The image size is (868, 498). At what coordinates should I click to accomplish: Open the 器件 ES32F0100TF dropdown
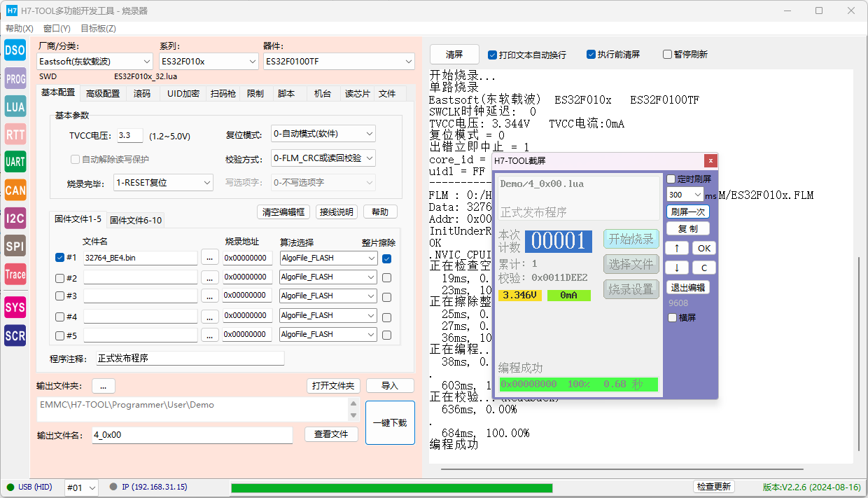coord(339,62)
